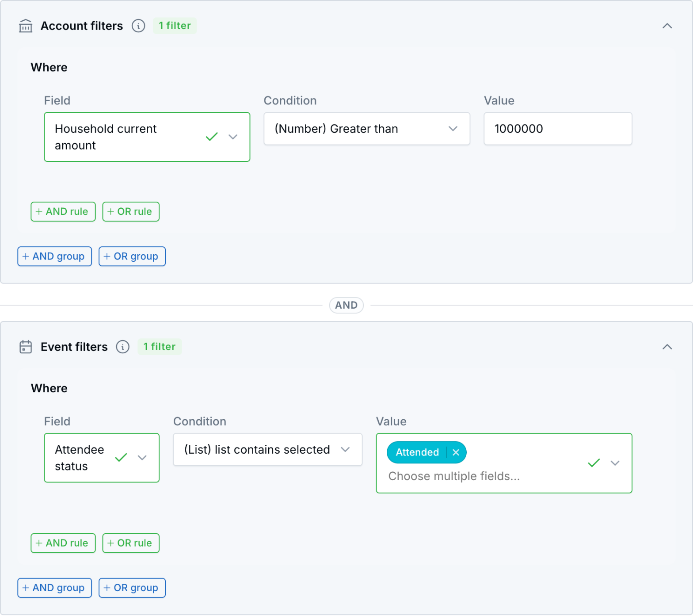Add AND group in Event filters
The height and width of the screenshot is (616, 693).
click(55, 589)
